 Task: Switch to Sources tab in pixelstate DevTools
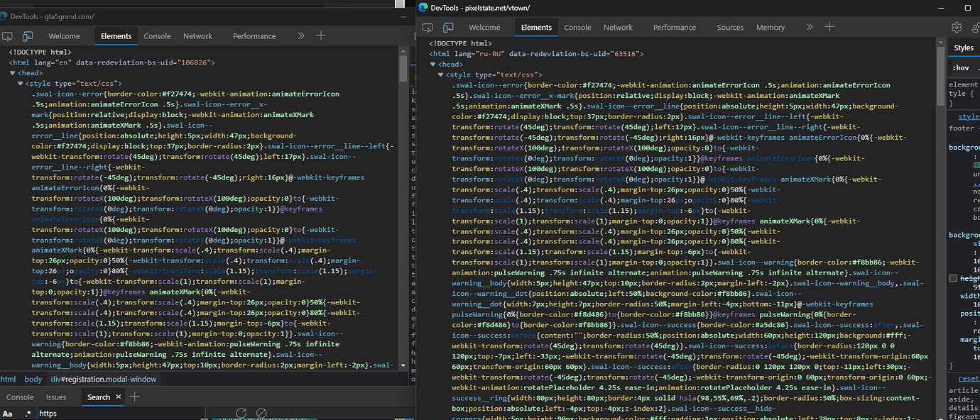(x=730, y=28)
